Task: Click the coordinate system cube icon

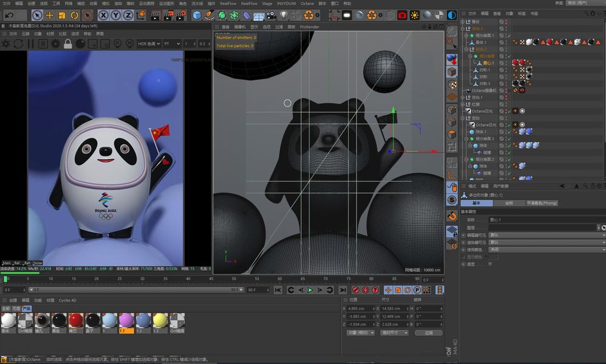Action: pos(141,15)
